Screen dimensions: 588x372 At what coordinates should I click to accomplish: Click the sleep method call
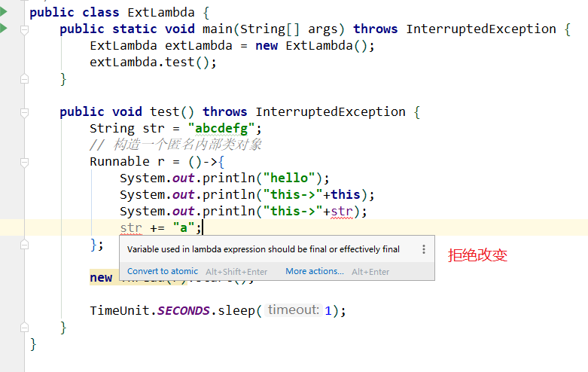pos(236,310)
